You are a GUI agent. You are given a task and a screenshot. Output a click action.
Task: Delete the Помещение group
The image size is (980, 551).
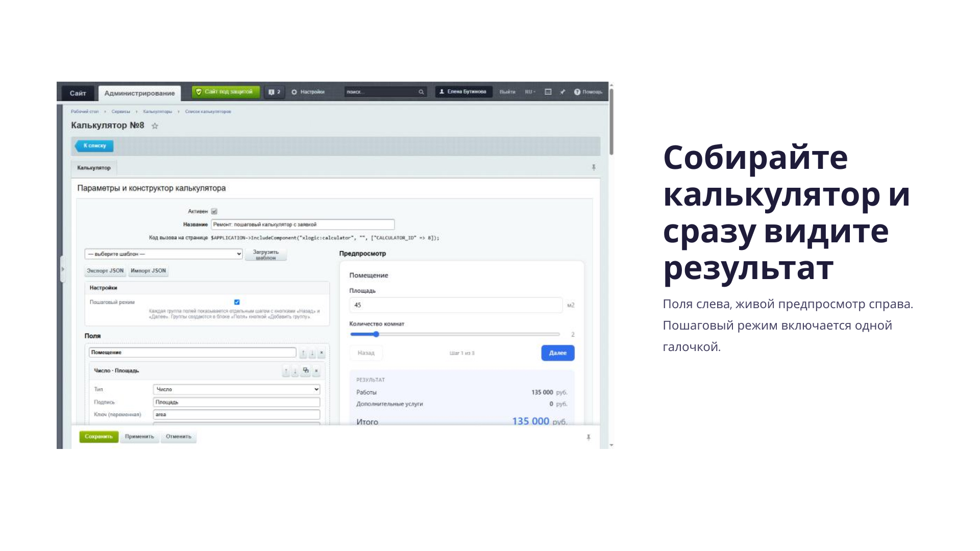(x=322, y=353)
